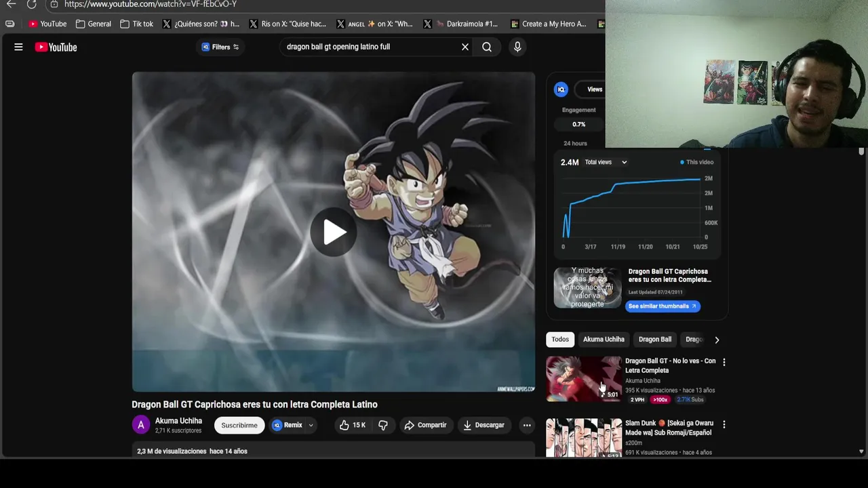Clear the search query with the X
868x488 pixels.
465,47
